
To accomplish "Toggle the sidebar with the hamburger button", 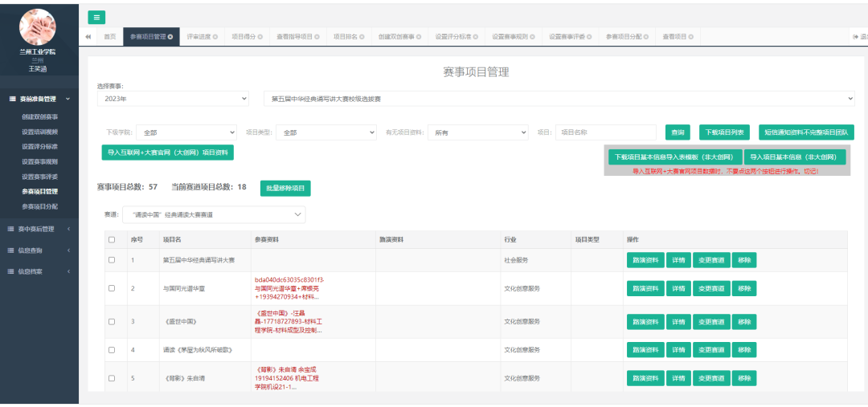I will [96, 17].
